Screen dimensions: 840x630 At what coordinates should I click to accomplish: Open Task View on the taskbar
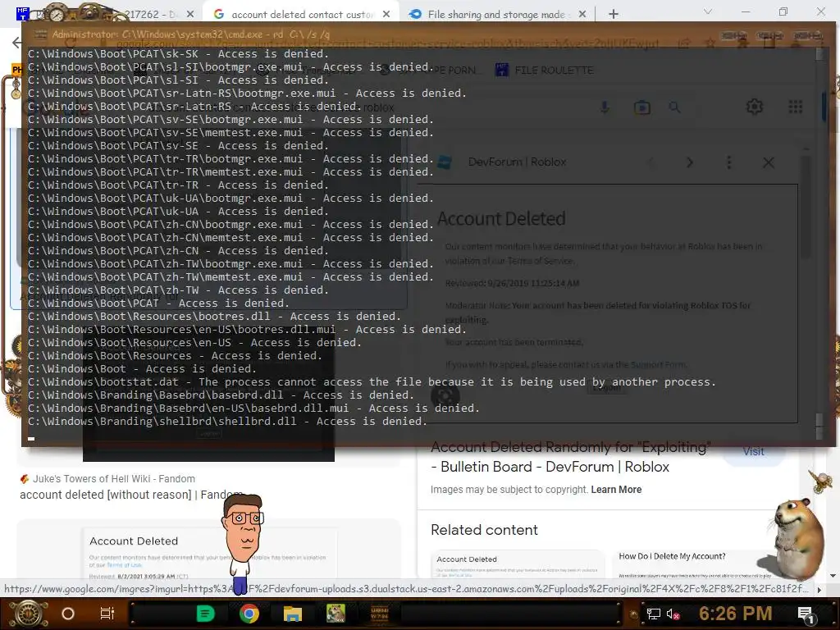[107, 614]
